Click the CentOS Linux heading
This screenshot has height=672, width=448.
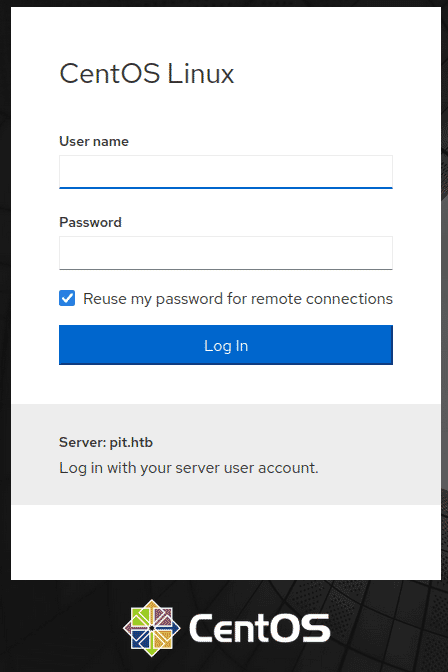coord(147,74)
